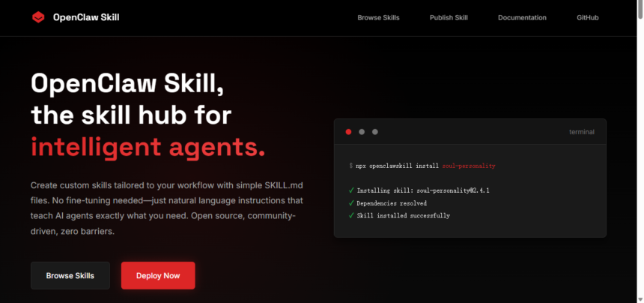
Task: Click the dollar prompt symbol in terminal
Action: (x=350, y=166)
